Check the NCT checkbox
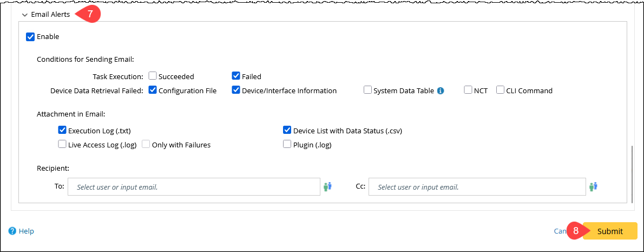Viewport: 644px width, 252px height. click(x=468, y=91)
